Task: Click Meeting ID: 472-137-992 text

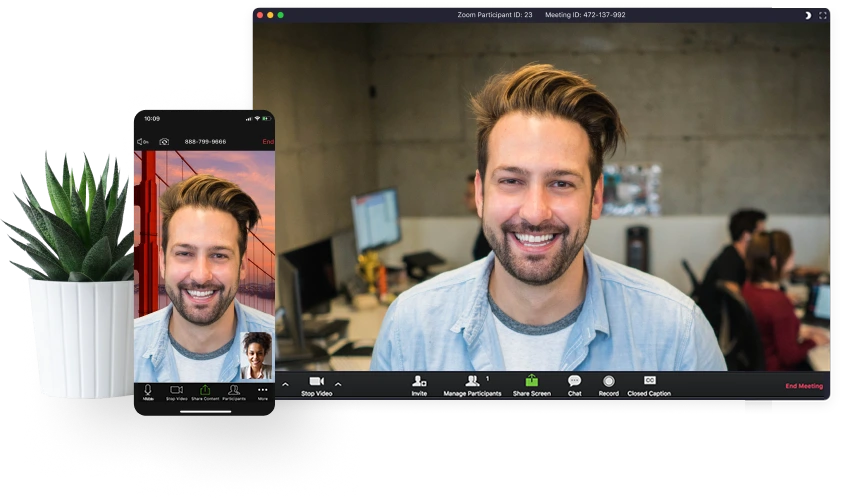Action: (x=585, y=15)
